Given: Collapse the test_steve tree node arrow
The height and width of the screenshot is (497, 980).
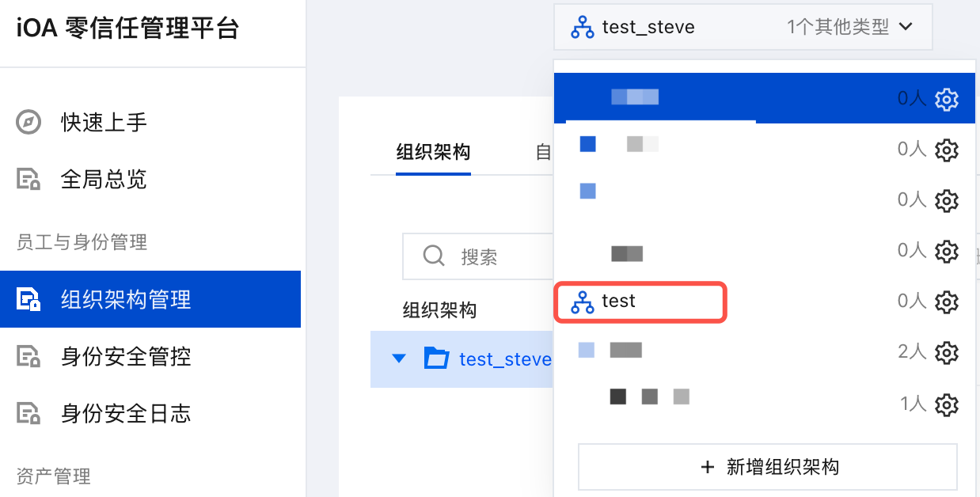Looking at the screenshot, I should pos(399,359).
